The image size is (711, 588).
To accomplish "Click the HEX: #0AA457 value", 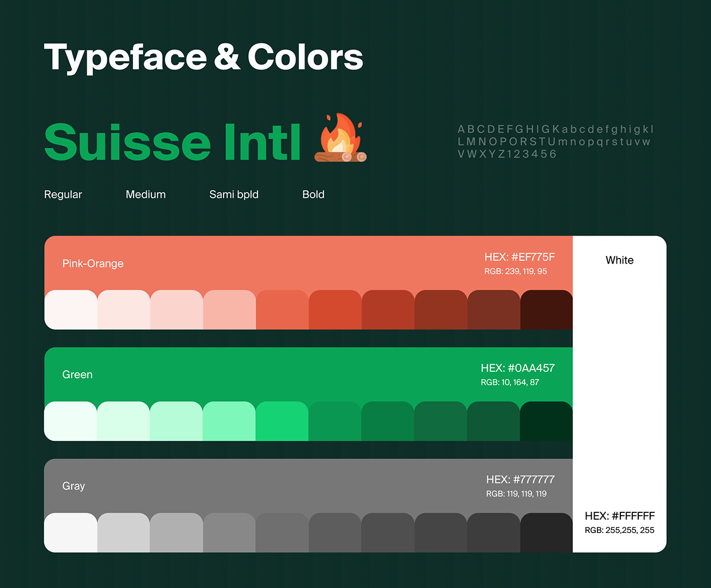I will click(x=518, y=368).
